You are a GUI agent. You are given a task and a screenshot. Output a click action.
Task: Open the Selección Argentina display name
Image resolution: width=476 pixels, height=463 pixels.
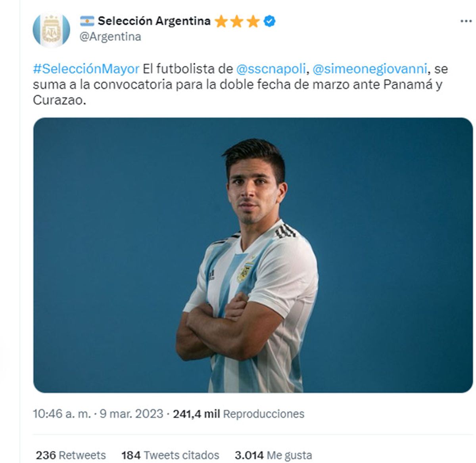[x=154, y=21]
